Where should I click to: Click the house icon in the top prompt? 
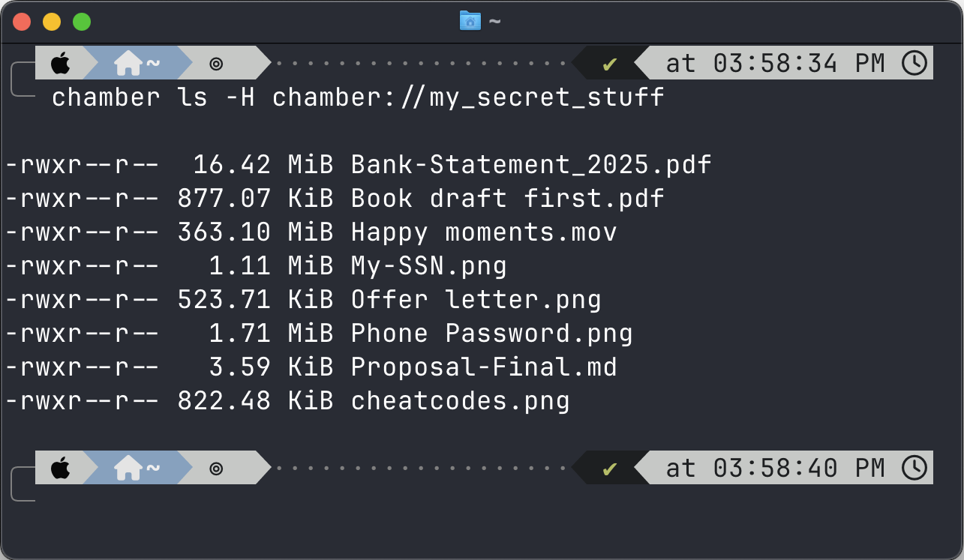(128, 64)
